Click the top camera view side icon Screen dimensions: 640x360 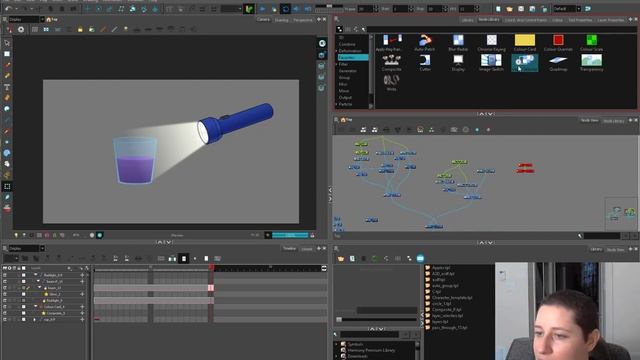(x=322, y=43)
